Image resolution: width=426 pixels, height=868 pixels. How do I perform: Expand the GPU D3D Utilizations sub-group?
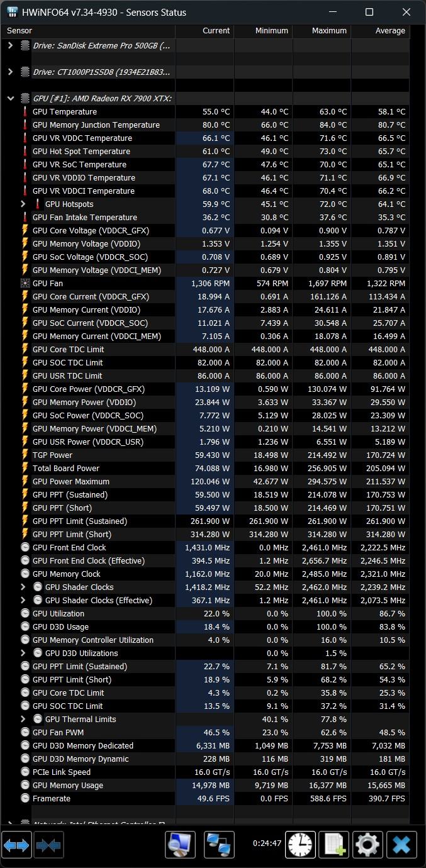23,653
